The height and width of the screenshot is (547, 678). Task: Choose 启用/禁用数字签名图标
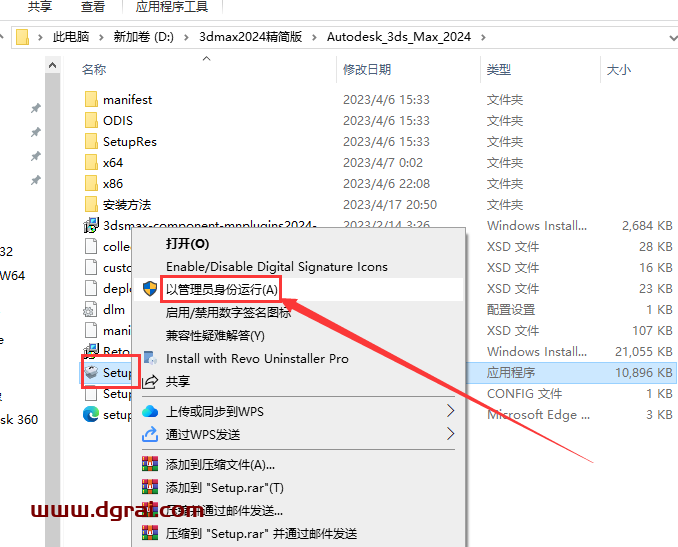pyautogui.click(x=228, y=312)
